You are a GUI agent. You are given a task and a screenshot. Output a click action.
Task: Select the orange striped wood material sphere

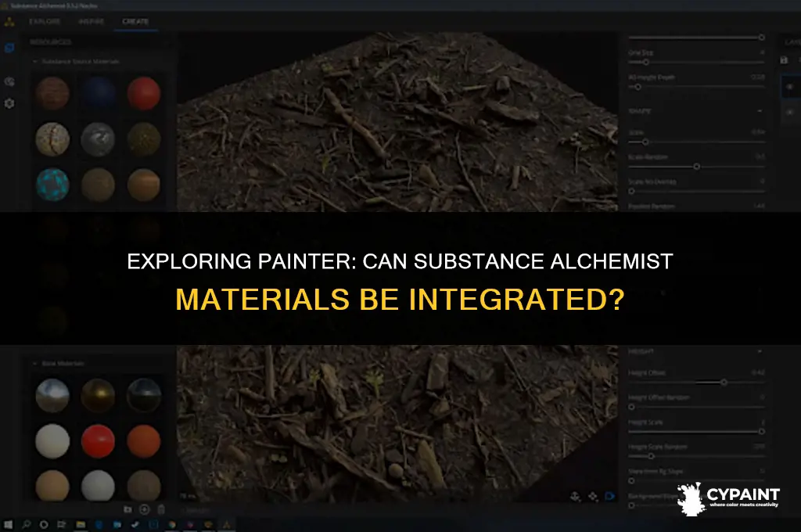[x=144, y=185]
